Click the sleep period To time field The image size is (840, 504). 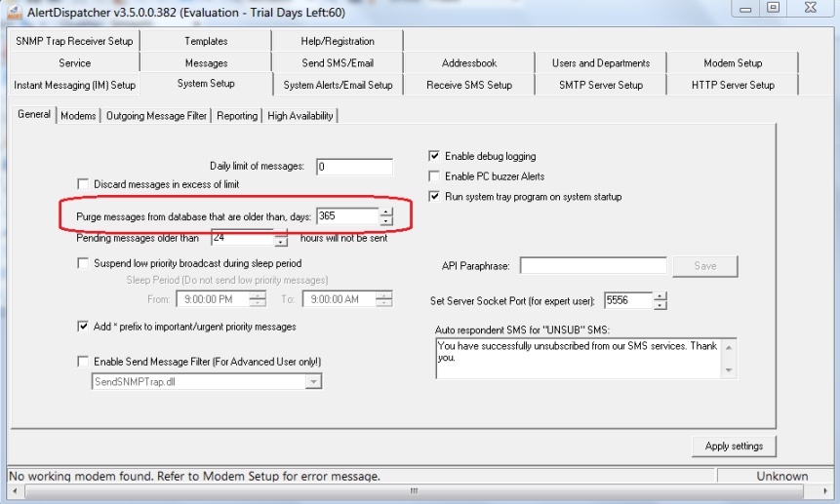point(340,299)
